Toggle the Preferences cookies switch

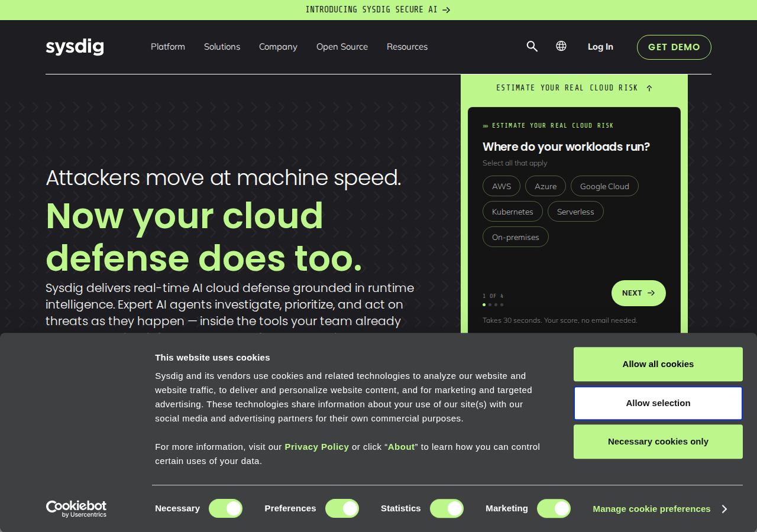(x=342, y=508)
